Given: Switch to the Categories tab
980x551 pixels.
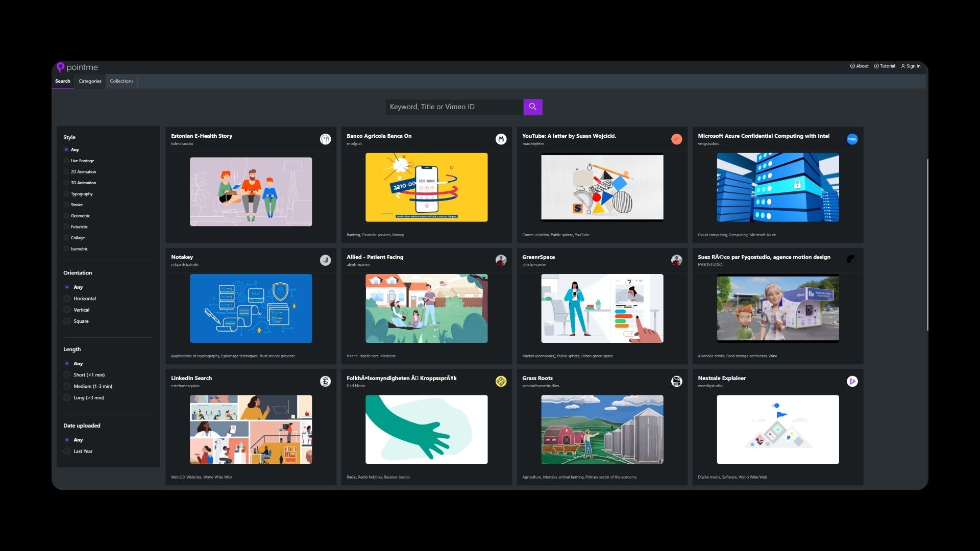Looking at the screenshot, I should [x=90, y=81].
